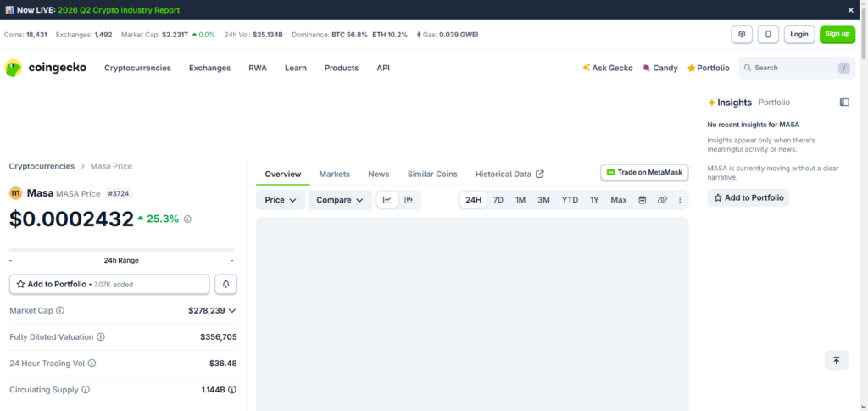Click the Historical Data external link icon
The height and width of the screenshot is (411, 868).
[540, 175]
